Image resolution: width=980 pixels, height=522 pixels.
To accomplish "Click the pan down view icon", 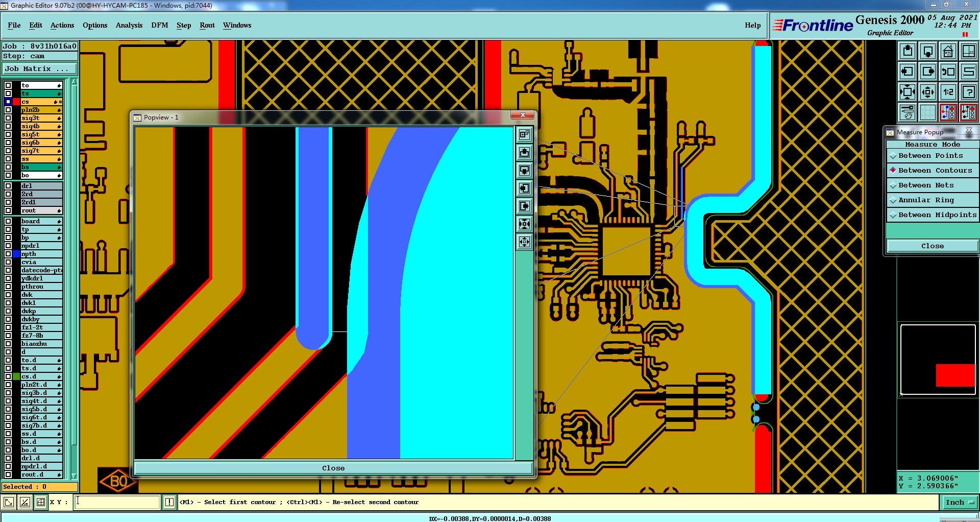I will pos(928,51).
